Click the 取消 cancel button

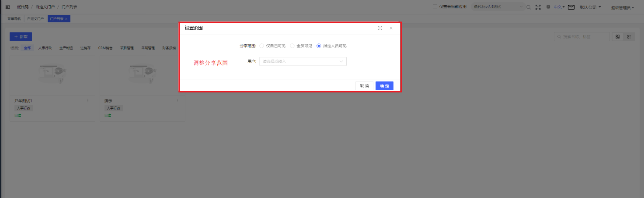pyautogui.click(x=364, y=86)
